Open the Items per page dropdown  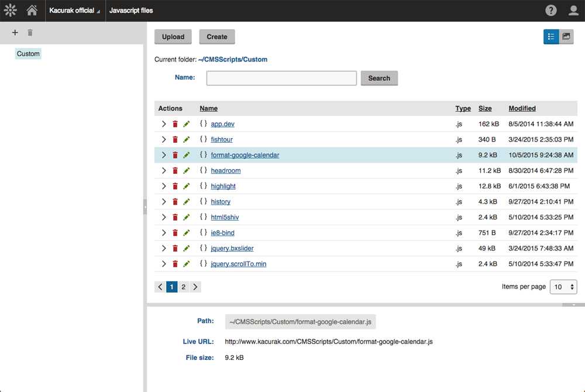click(x=563, y=287)
